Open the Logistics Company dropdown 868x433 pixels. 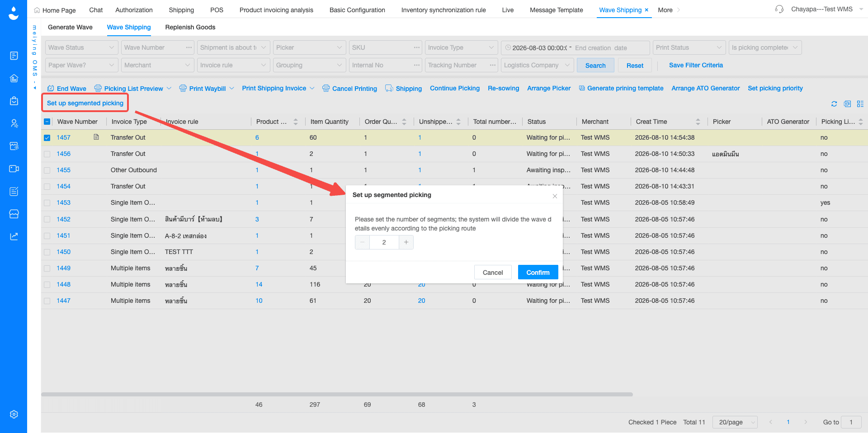tap(537, 65)
